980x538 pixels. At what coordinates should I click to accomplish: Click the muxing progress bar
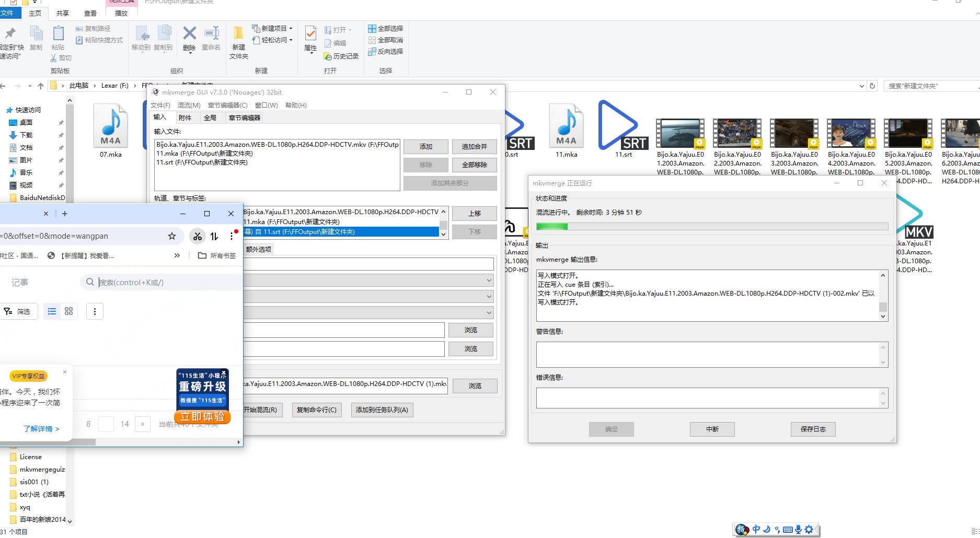712,226
